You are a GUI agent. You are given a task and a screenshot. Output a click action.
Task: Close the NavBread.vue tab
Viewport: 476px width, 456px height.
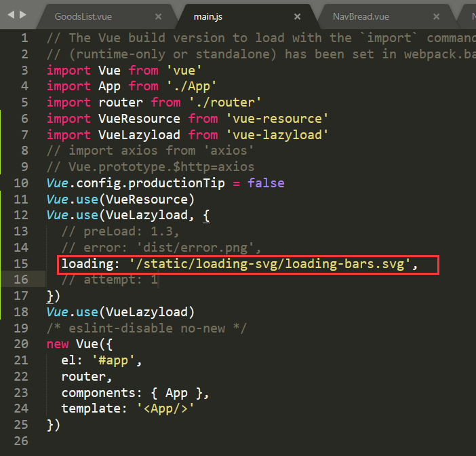coord(436,16)
